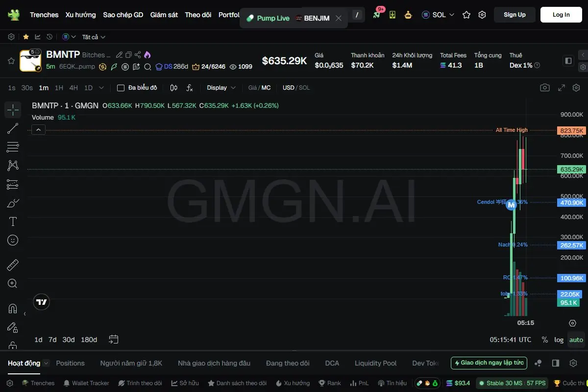Toggle the log scale option

(559, 340)
